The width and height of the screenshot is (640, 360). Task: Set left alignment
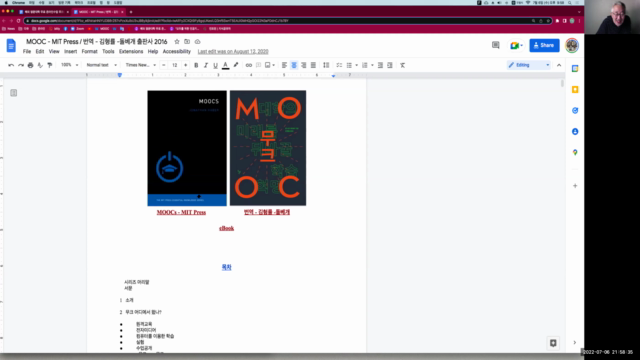coord(284,65)
